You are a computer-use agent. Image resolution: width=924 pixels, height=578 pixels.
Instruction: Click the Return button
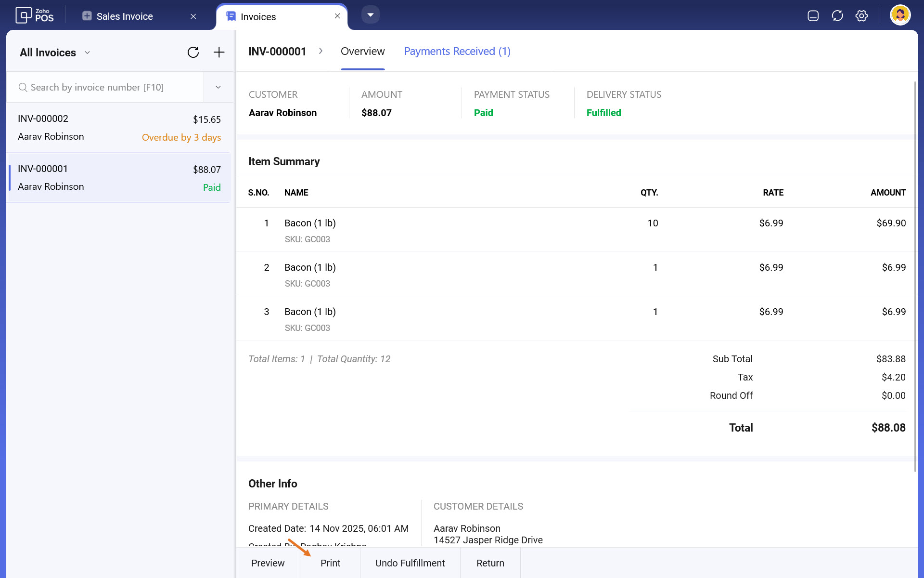490,563
